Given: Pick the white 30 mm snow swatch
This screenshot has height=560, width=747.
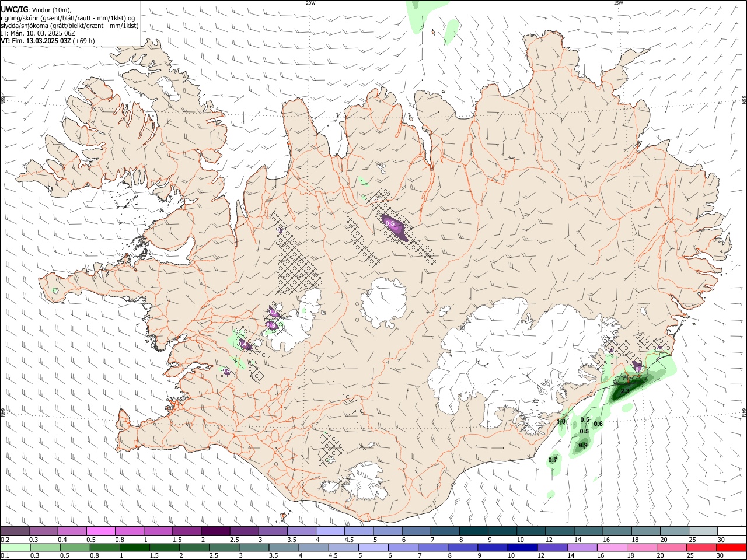Looking at the screenshot, I should tap(732, 531).
